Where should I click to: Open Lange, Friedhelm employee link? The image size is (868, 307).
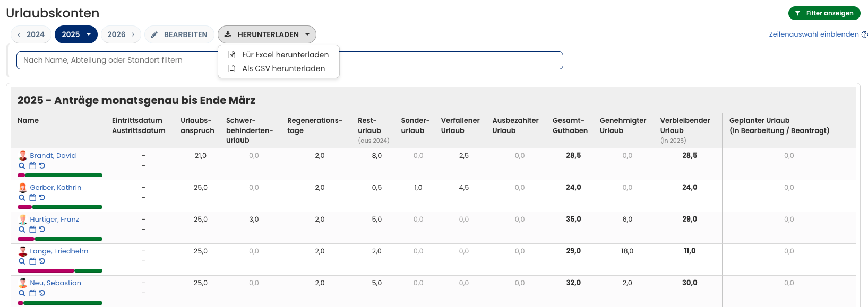[x=59, y=251]
